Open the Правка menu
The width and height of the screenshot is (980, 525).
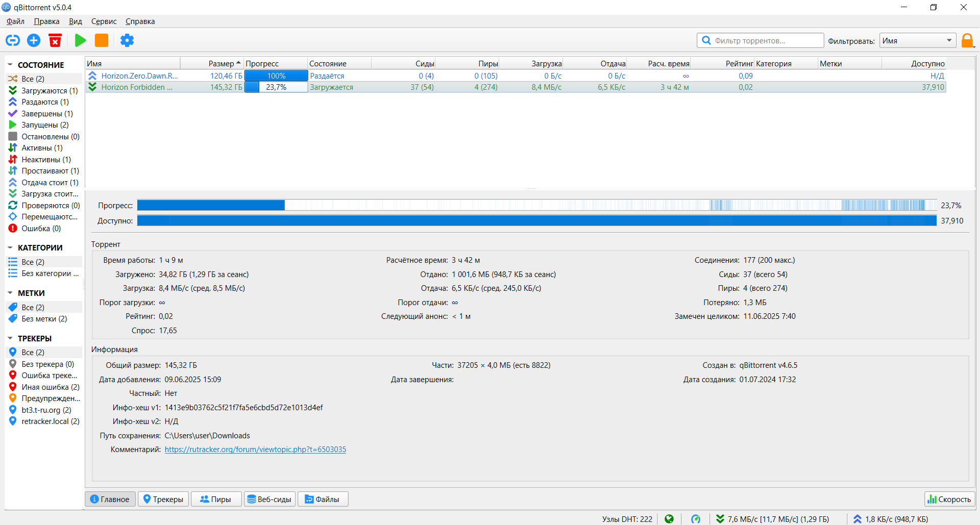point(46,21)
